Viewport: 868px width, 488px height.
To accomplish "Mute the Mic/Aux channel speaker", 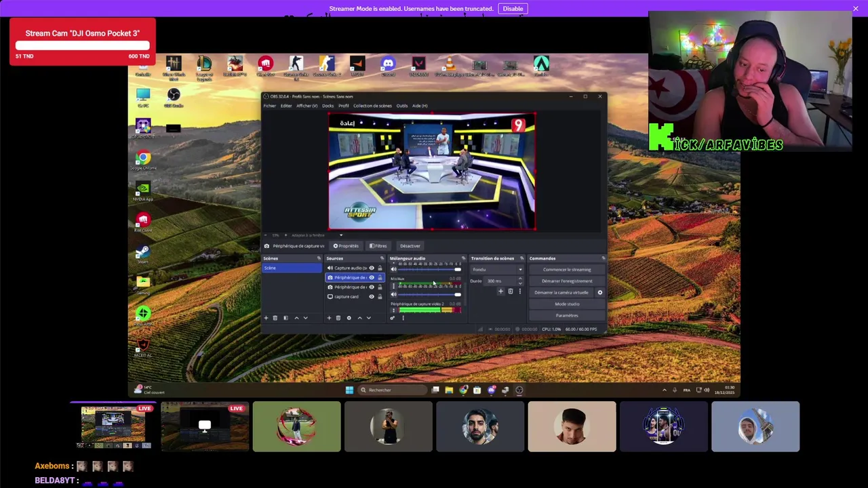I will [x=393, y=295].
